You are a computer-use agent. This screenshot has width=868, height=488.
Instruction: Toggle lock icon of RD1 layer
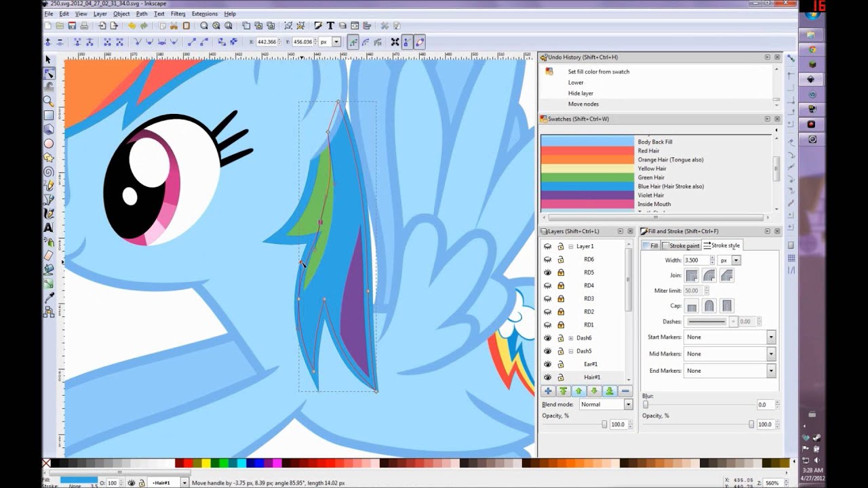561,325
